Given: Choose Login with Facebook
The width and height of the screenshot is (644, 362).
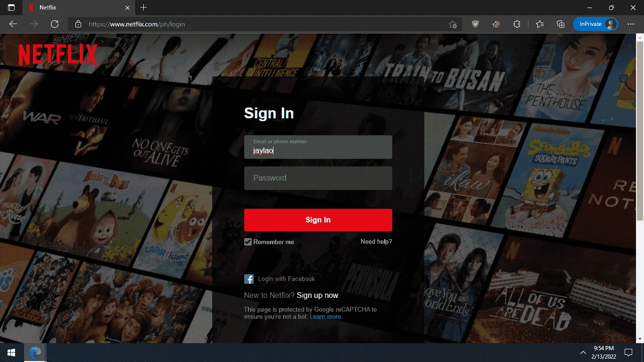Looking at the screenshot, I should 287,279.
